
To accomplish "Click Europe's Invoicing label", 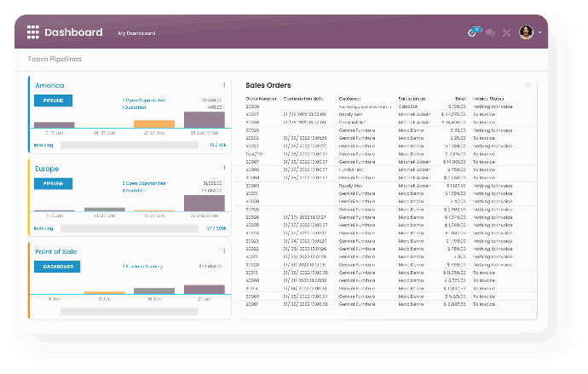I will [x=43, y=228].
